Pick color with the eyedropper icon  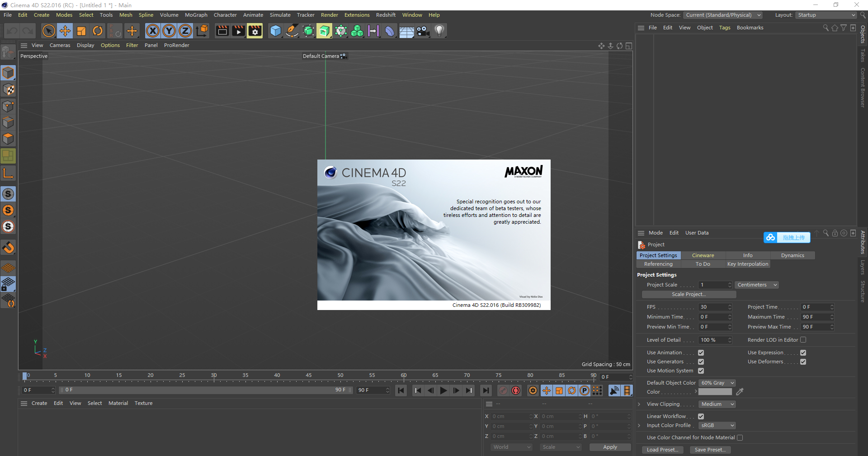[740, 392]
